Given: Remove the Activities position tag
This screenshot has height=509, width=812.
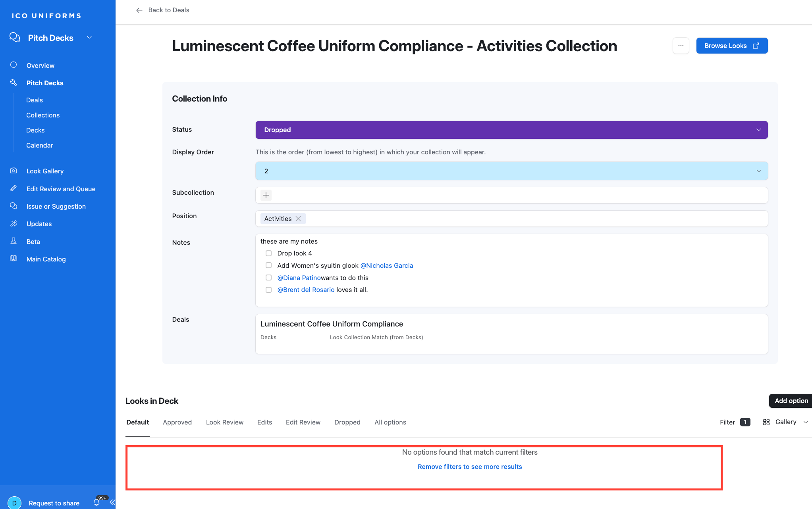Looking at the screenshot, I should pyautogui.click(x=298, y=219).
